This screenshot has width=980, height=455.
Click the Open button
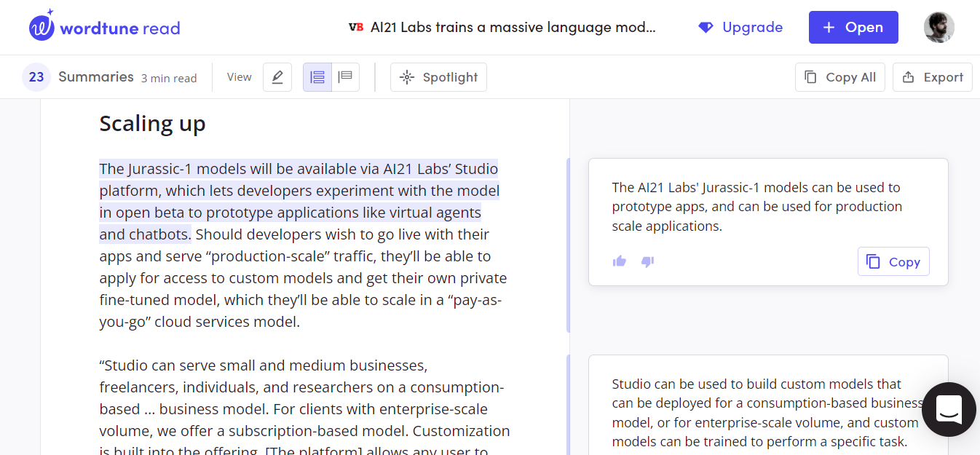853,28
